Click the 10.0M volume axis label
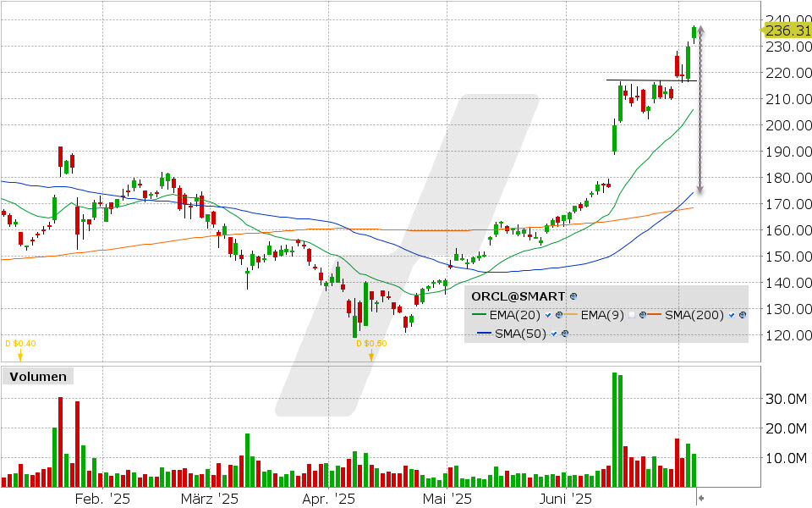 (x=786, y=458)
